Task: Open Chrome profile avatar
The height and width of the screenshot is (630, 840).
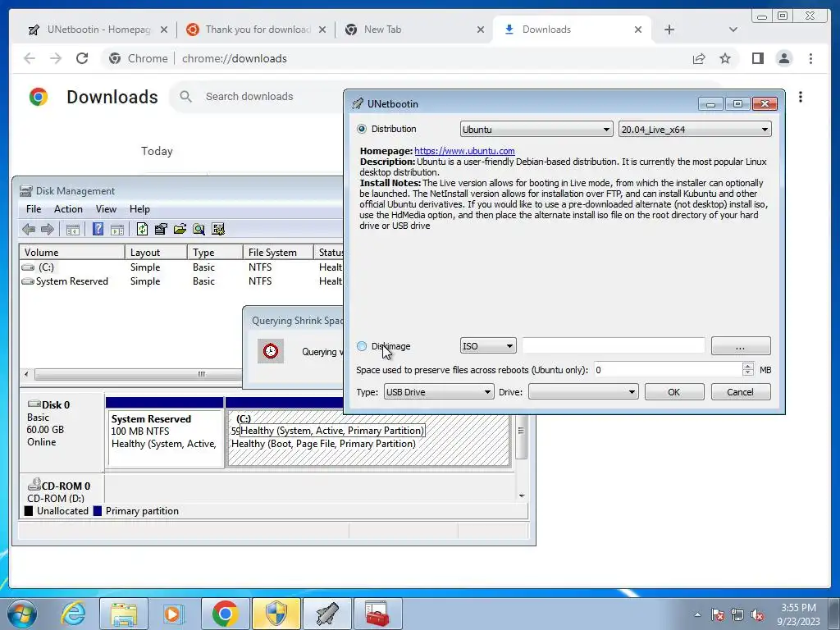Action: click(x=784, y=58)
